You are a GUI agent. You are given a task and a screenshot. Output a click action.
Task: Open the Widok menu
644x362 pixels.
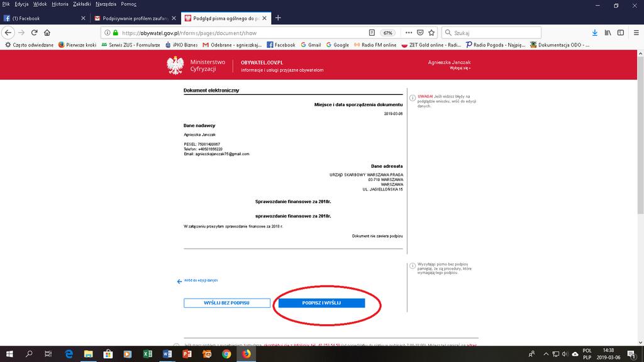(40, 4)
